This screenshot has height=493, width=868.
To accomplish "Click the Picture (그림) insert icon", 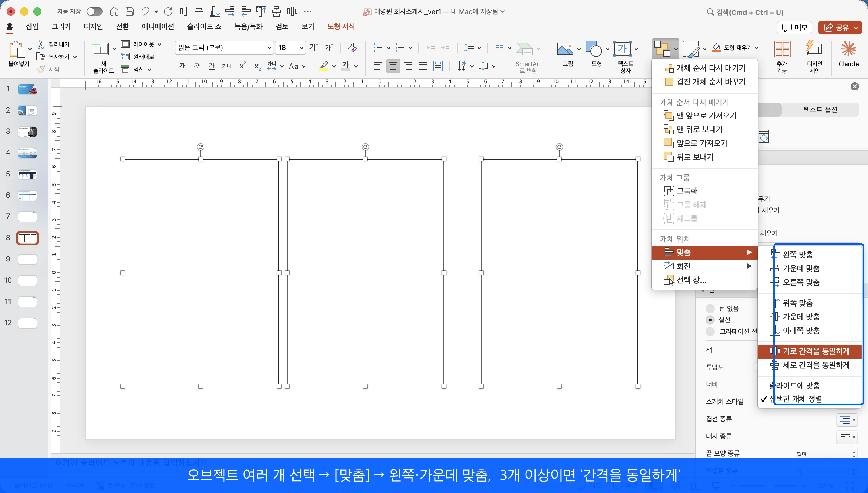I will (x=565, y=49).
